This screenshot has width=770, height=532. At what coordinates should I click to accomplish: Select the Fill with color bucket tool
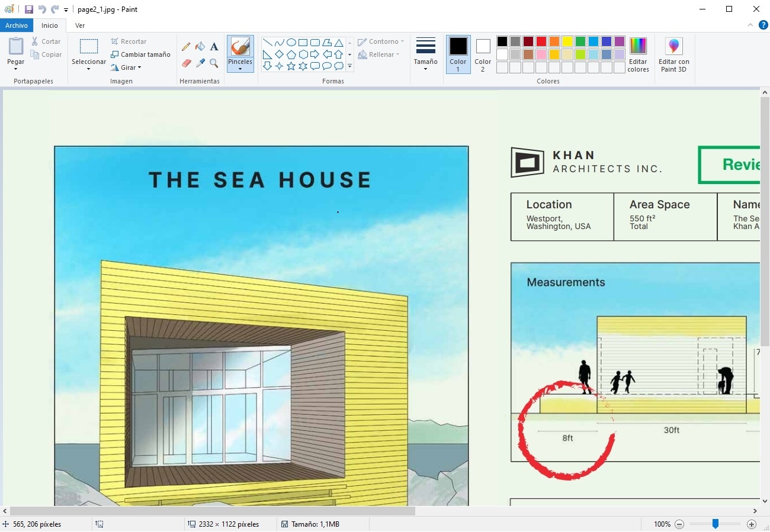tap(200, 47)
